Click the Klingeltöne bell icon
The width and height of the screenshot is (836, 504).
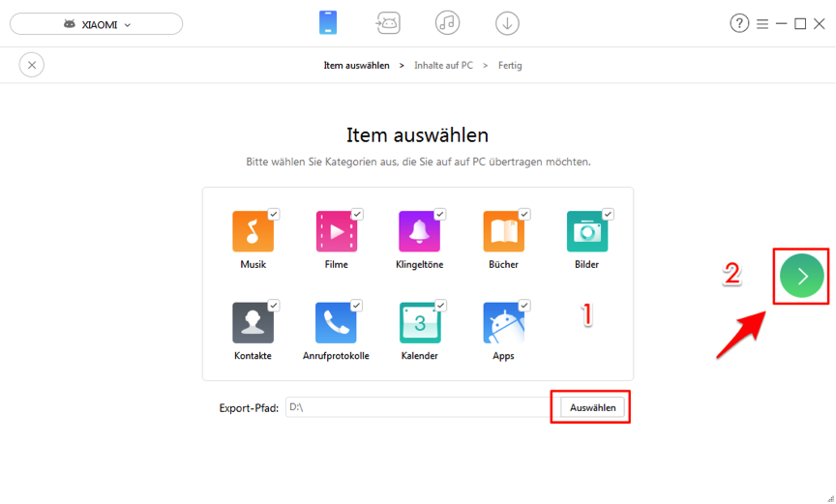[x=420, y=231]
